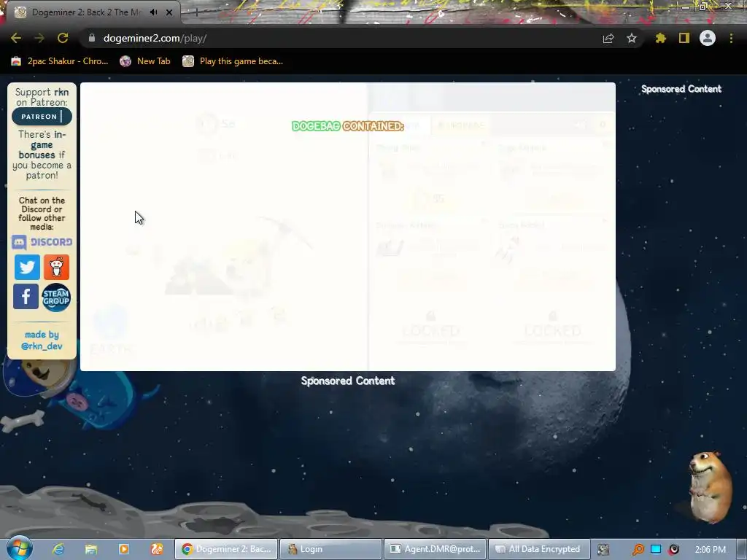Open the 2pac Shakur bookmark

pos(60,61)
